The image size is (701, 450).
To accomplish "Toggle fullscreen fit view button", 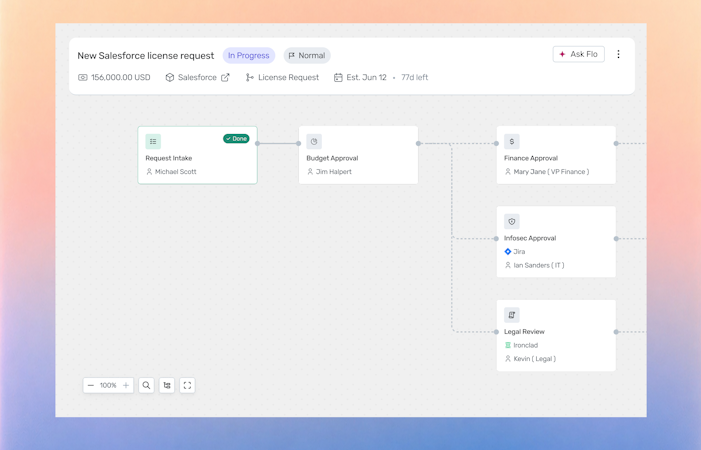I will pos(187,385).
